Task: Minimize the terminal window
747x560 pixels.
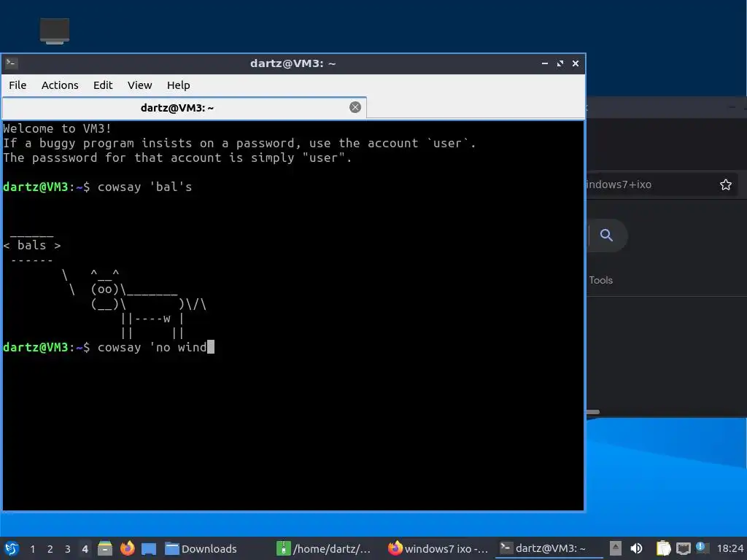Action: tap(544, 63)
